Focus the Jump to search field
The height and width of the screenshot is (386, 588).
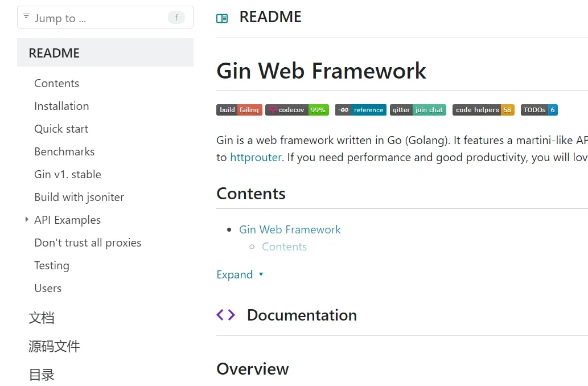click(x=105, y=17)
